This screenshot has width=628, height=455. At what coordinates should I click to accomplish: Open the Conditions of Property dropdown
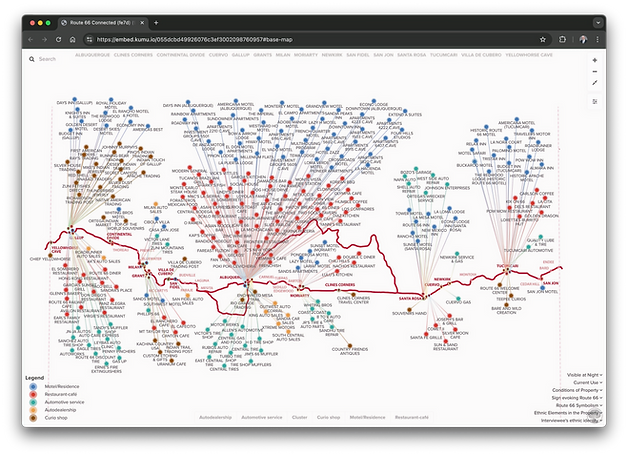(577, 390)
